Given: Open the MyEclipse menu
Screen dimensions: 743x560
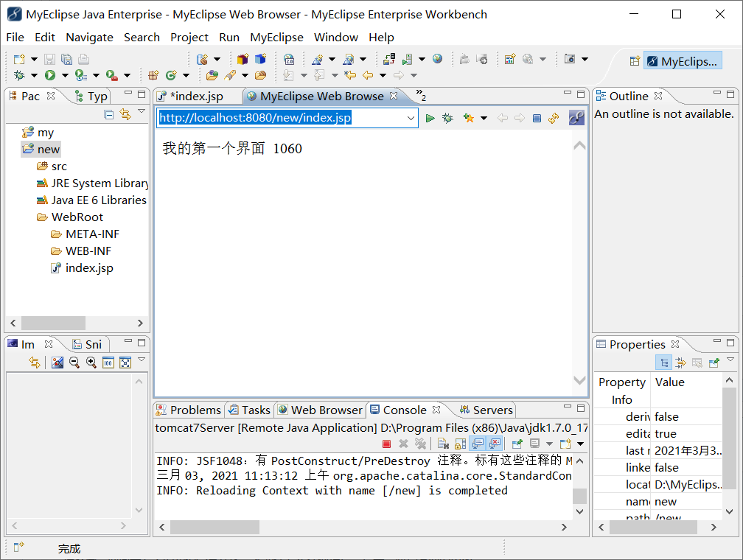Looking at the screenshot, I should click(x=276, y=37).
